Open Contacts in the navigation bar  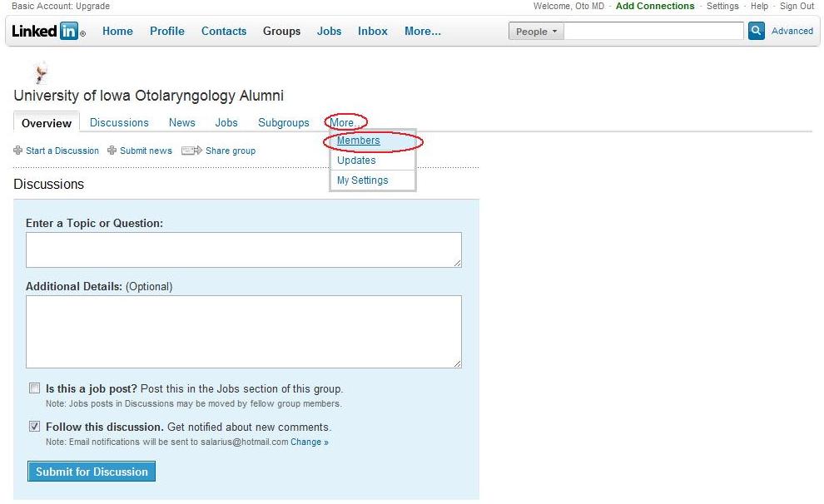pos(224,31)
